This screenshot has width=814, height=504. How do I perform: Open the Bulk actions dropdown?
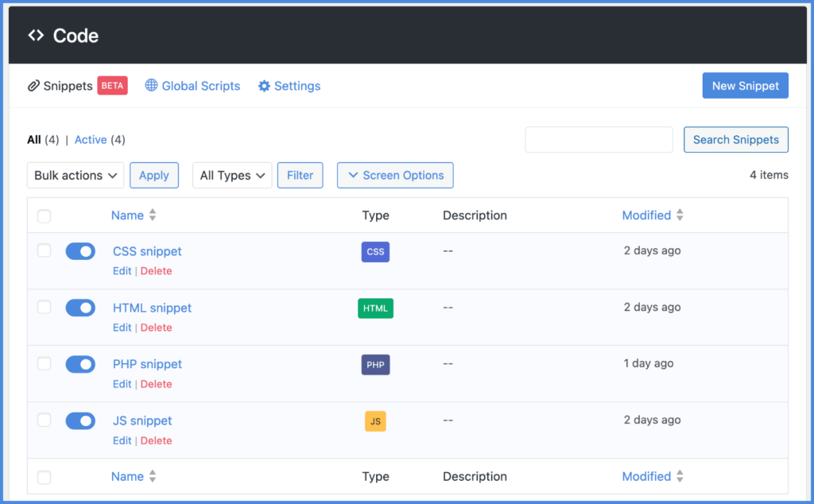(75, 175)
